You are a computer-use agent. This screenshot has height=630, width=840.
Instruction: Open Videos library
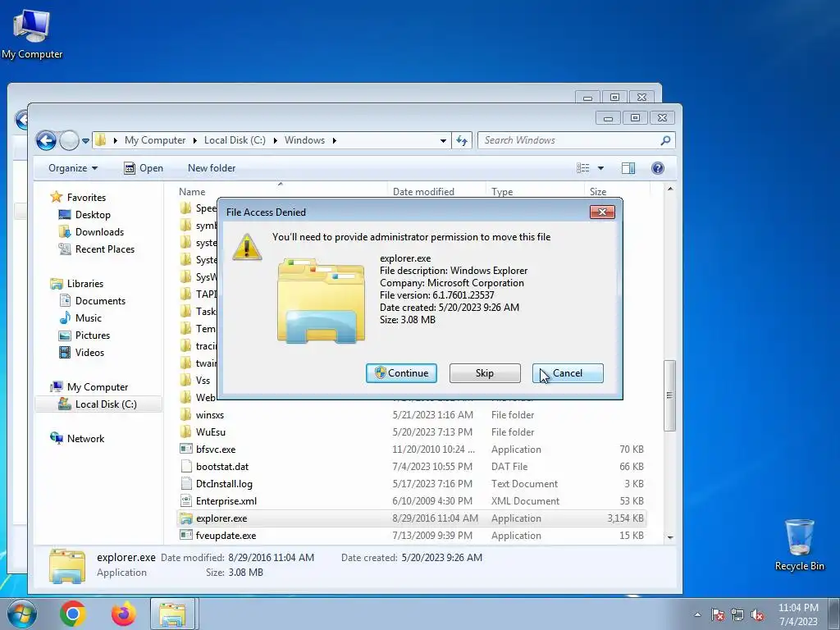(81, 353)
